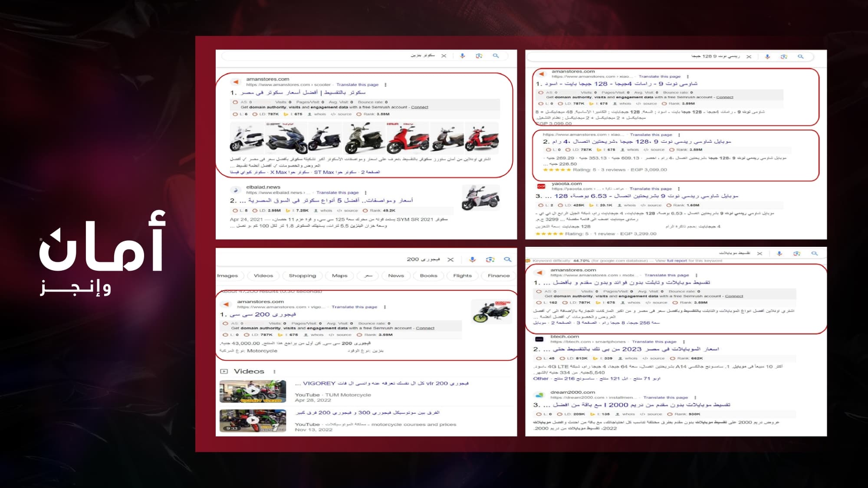Clear the query in the Redmi Note 9 panel
The width and height of the screenshot is (868, 488).
749,57
